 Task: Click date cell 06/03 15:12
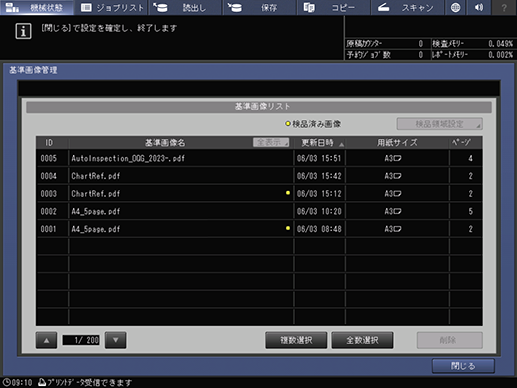[x=319, y=194]
